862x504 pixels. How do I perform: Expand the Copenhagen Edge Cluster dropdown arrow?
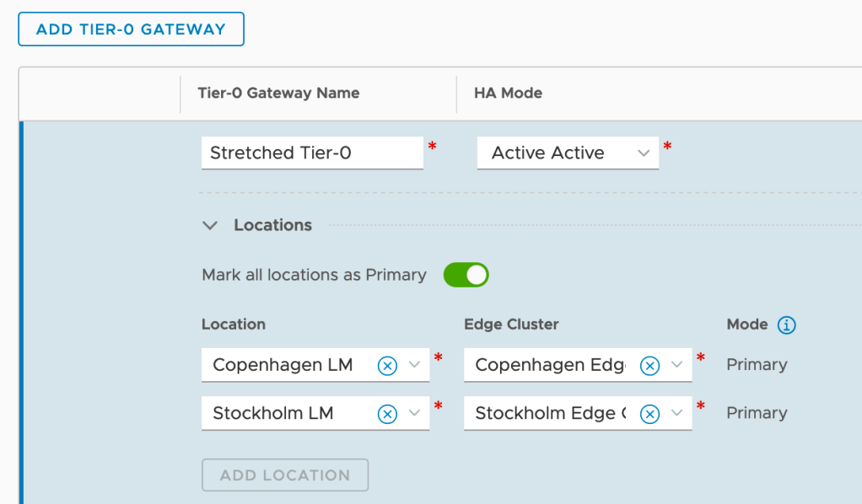tap(676, 365)
